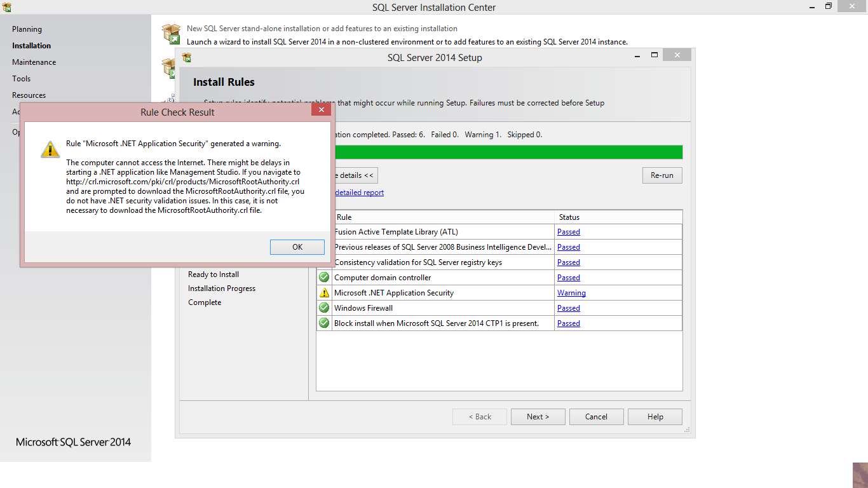Maximize the SQL Server 2014 Setup window
The image size is (868, 488).
pos(654,55)
